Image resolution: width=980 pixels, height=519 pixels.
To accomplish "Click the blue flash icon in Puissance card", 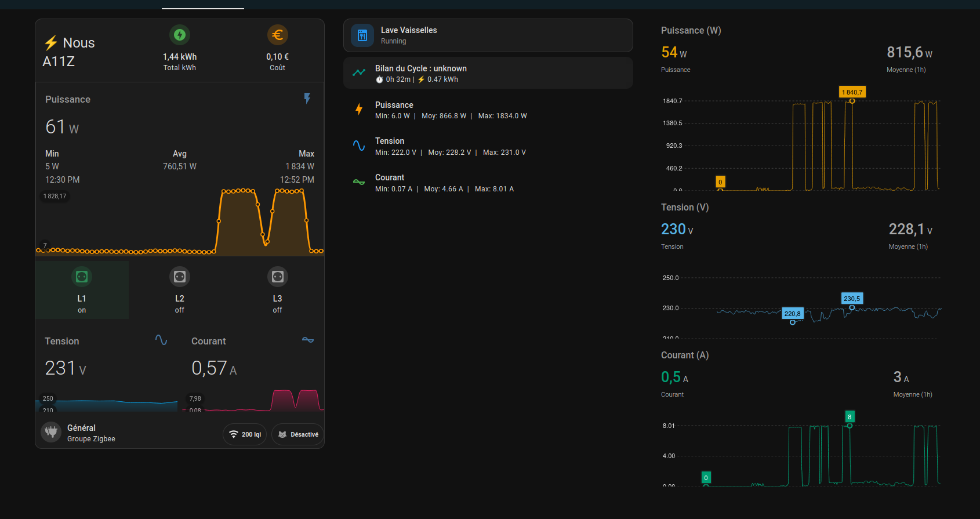I will coord(307,99).
